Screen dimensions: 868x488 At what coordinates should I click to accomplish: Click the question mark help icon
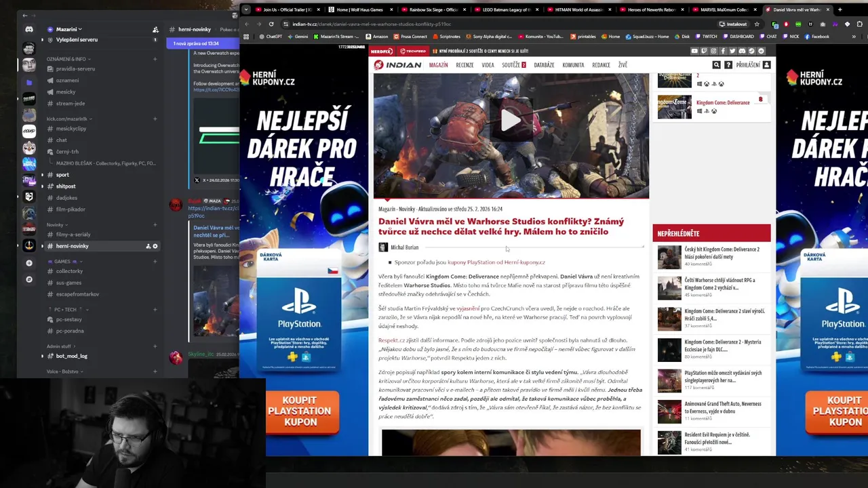pyautogui.click(x=728, y=65)
